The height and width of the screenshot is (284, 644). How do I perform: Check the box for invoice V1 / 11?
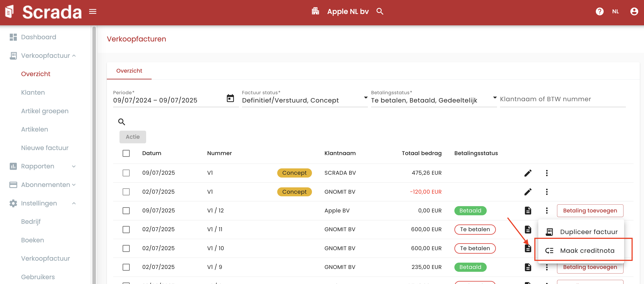point(126,230)
